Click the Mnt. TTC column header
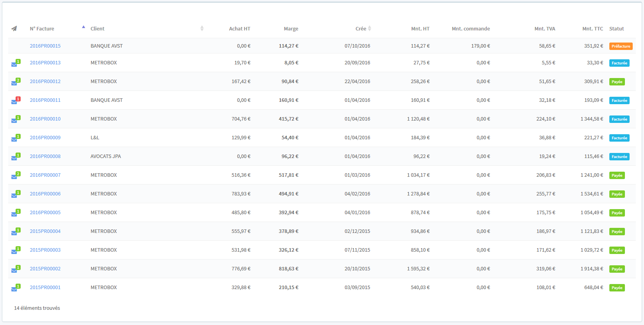The image size is (644, 325). click(x=593, y=28)
